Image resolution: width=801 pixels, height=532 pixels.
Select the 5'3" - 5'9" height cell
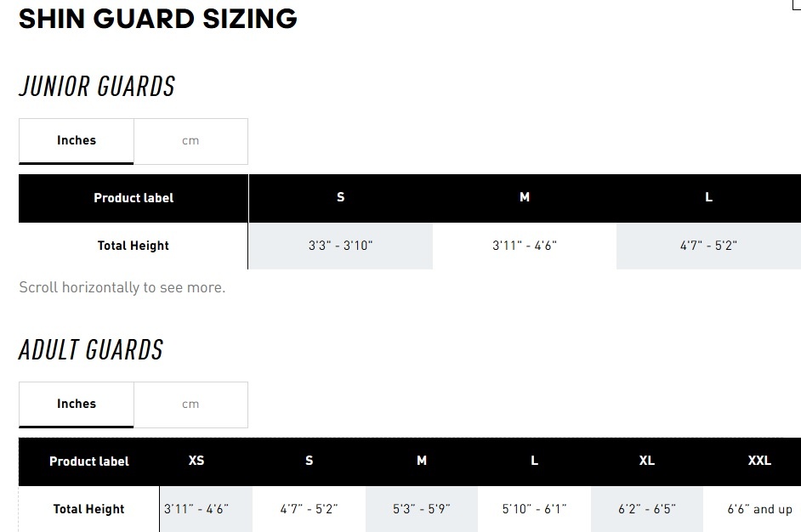coord(422,509)
